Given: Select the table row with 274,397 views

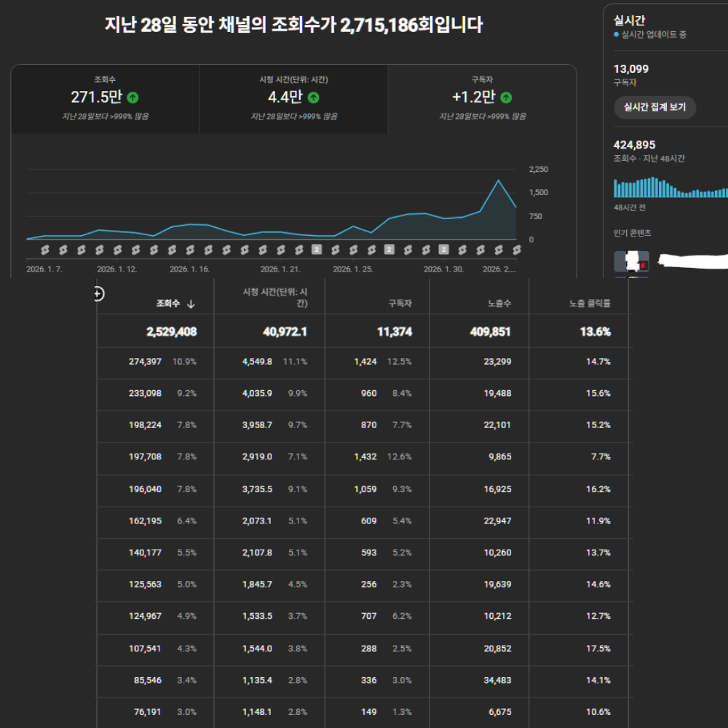Looking at the screenshot, I should (x=364, y=361).
